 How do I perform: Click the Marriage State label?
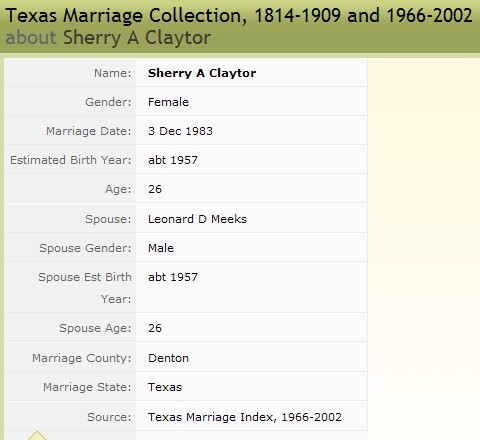click(x=87, y=387)
